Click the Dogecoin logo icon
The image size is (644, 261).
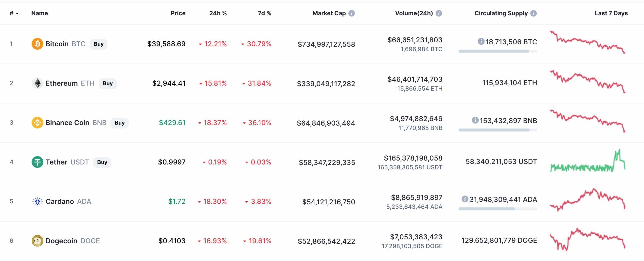37,241
